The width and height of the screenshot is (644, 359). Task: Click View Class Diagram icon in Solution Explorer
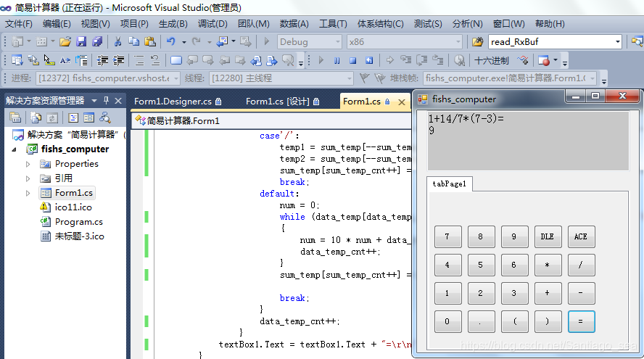pyautogui.click(x=105, y=118)
